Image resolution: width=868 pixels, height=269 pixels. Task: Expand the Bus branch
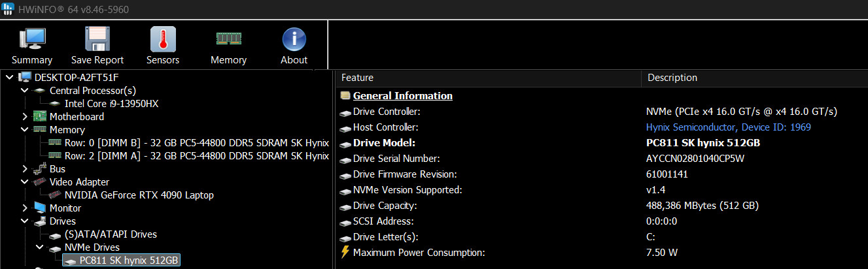[x=25, y=168]
